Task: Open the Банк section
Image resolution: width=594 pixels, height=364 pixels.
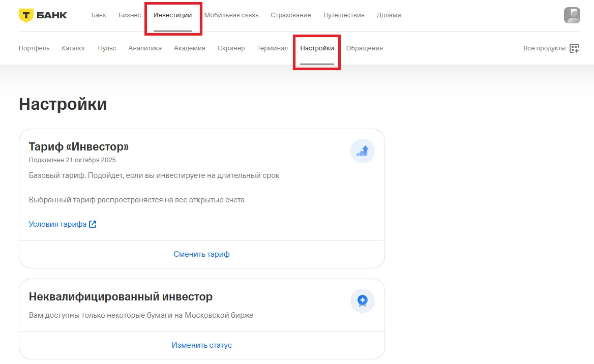Action: coord(99,15)
